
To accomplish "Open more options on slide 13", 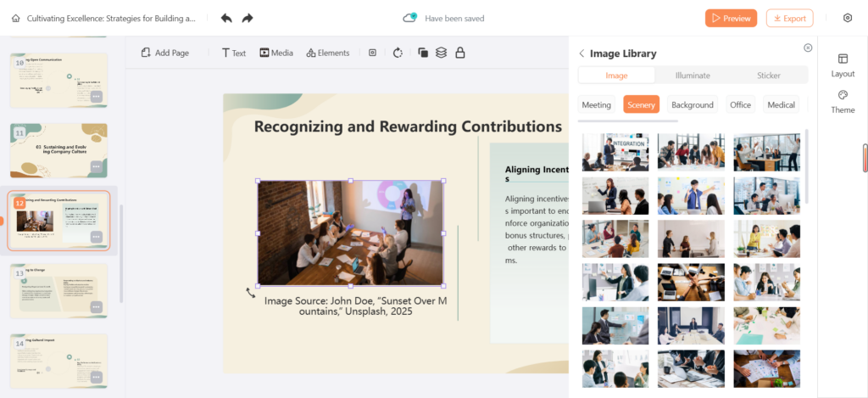I will point(97,306).
